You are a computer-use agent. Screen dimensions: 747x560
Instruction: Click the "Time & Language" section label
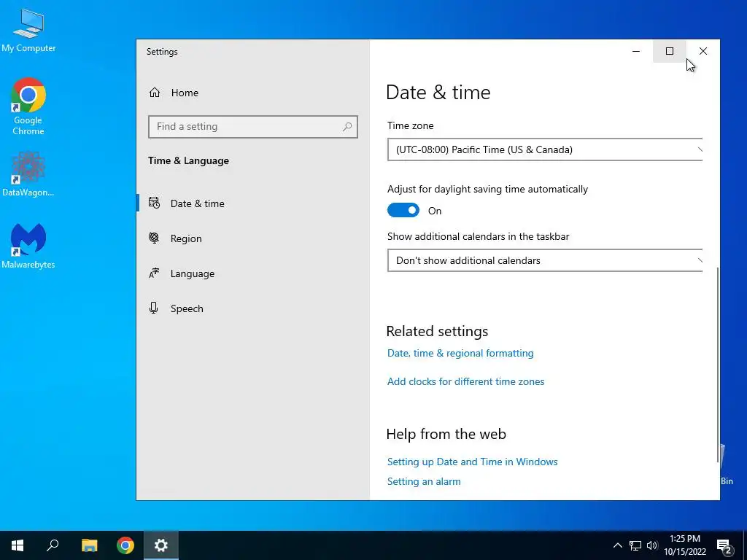pyautogui.click(x=189, y=160)
